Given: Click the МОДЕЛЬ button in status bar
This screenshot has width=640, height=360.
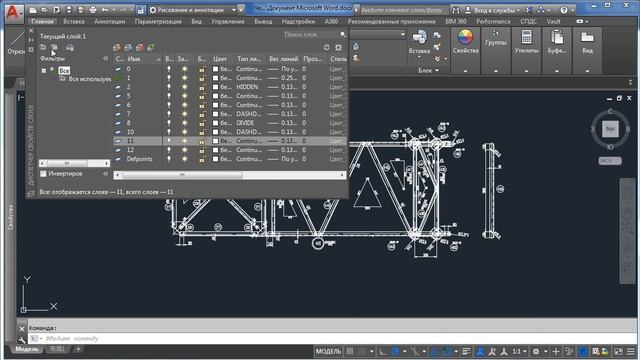Looking at the screenshot, I should point(328,351).
